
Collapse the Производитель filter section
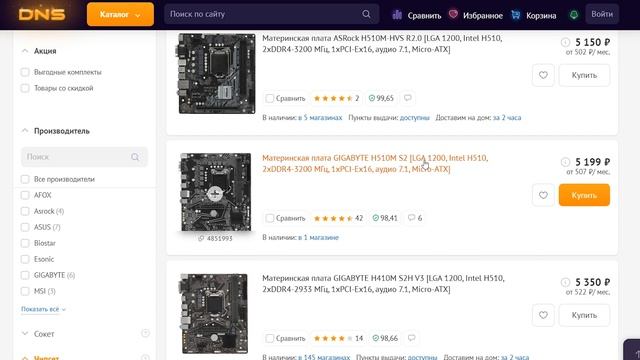pyautogui.click(x=25, y=131)
